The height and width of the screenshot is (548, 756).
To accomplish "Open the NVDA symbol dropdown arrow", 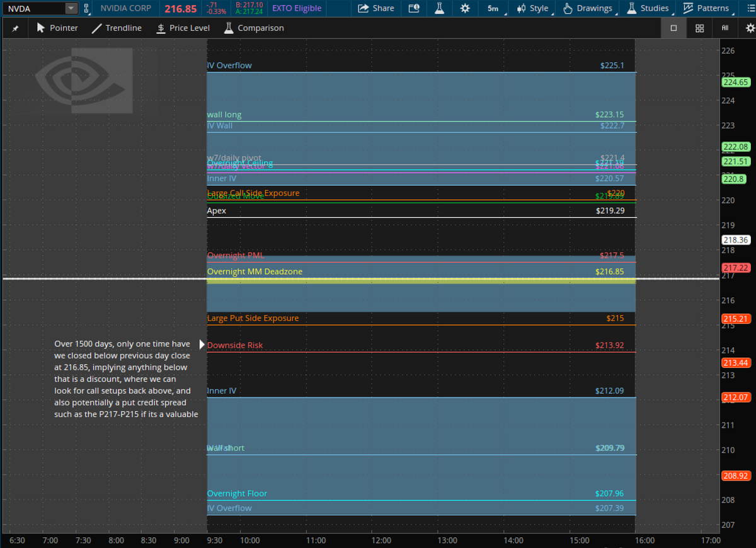I will coord(71,8).
